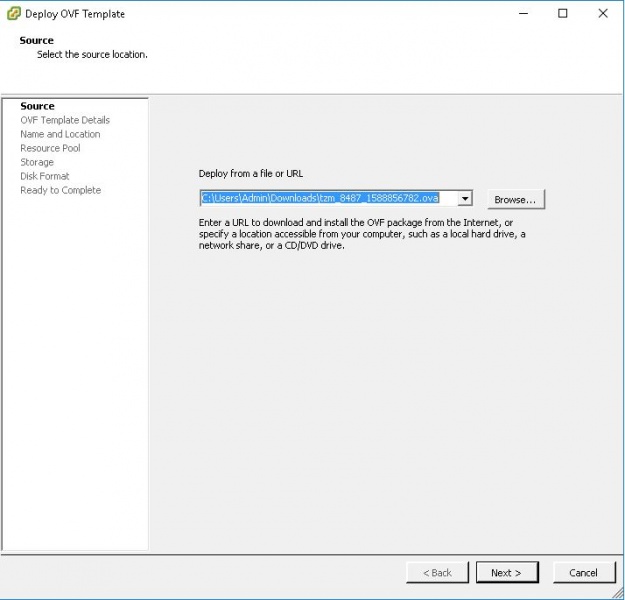Select the Resource Pool wizard step
The height and width of the screenshot is (600, 625).
[50, 148]
